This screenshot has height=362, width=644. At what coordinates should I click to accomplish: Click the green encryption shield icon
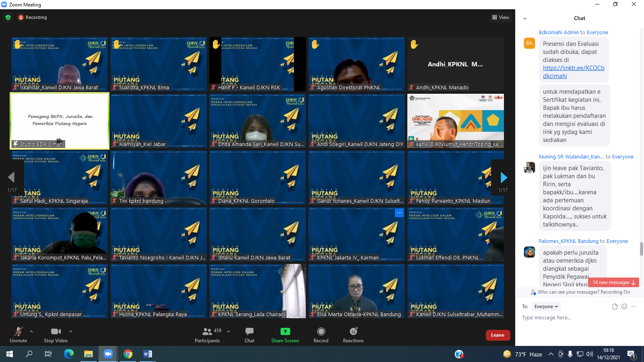coord(8,17)
